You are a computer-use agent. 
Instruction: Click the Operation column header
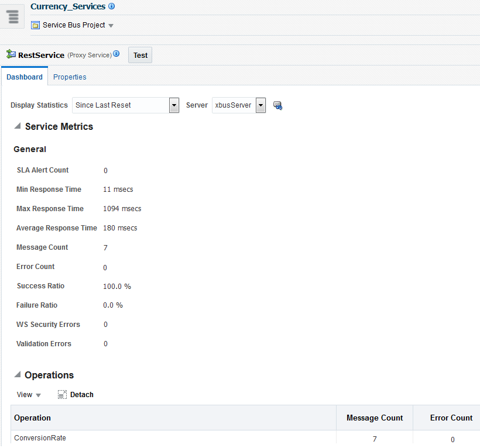pyautogui.click(x=173, y=418)
